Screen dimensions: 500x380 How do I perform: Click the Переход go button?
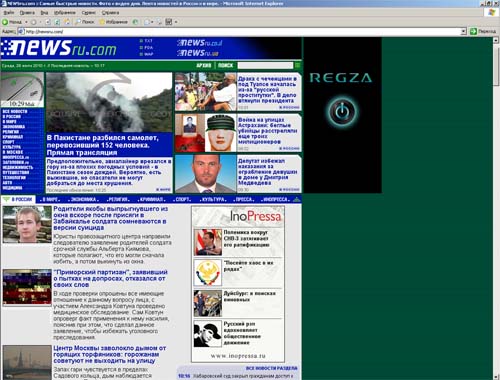(x=483, y=31)
